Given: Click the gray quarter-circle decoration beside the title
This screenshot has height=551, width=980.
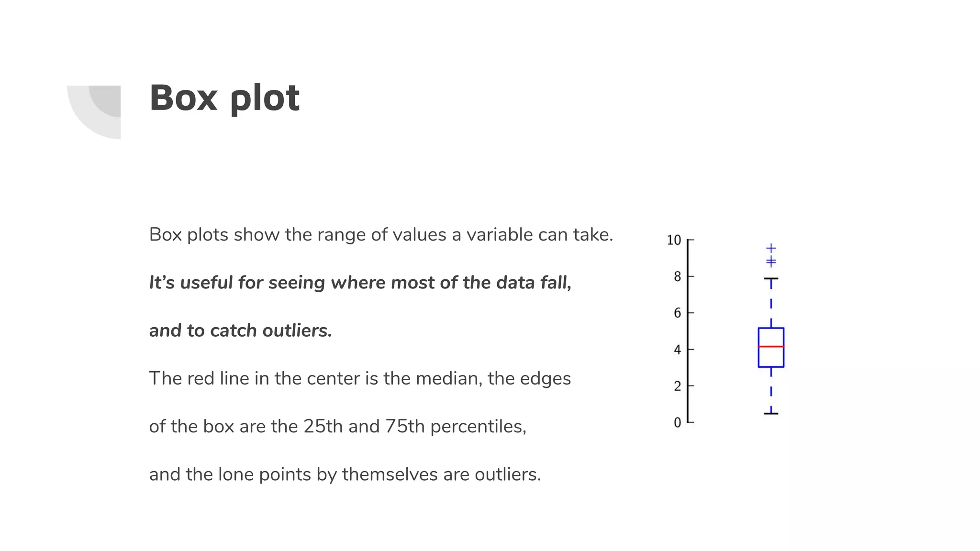Looking at the screenshot, I should (94, 112).
